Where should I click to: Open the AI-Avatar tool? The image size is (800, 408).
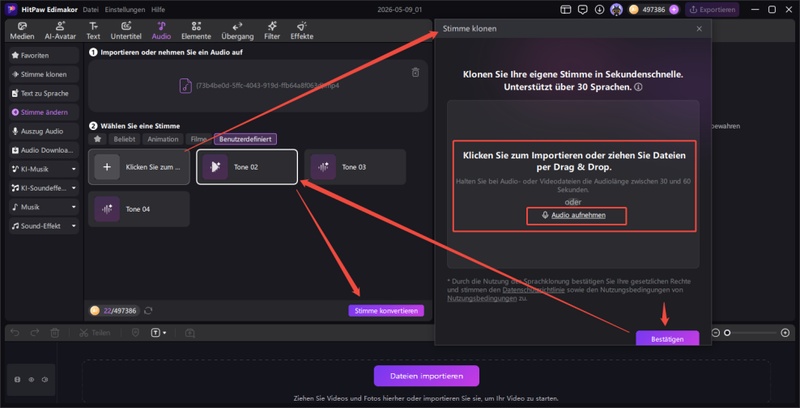pyautogui.click(x=60, y=31)
